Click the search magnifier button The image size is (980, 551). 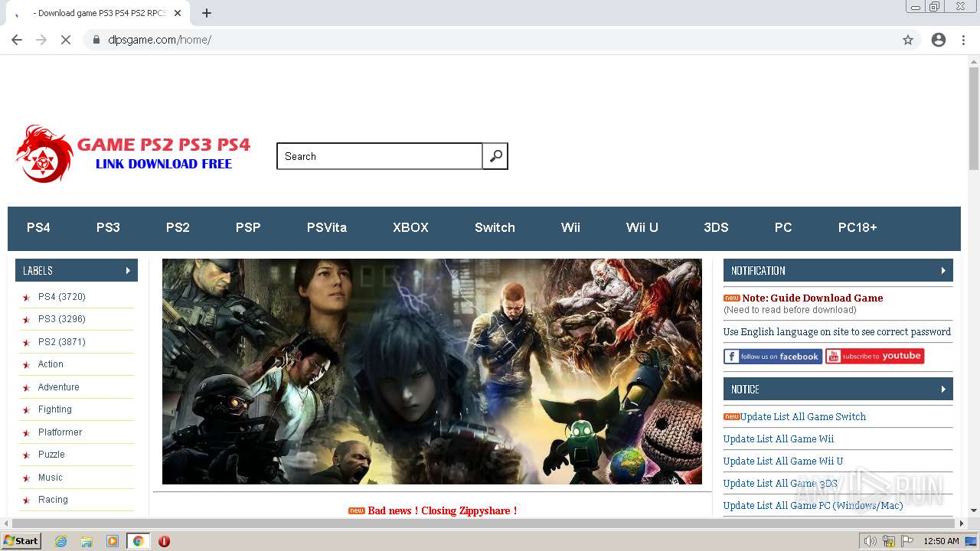(495, 156)
